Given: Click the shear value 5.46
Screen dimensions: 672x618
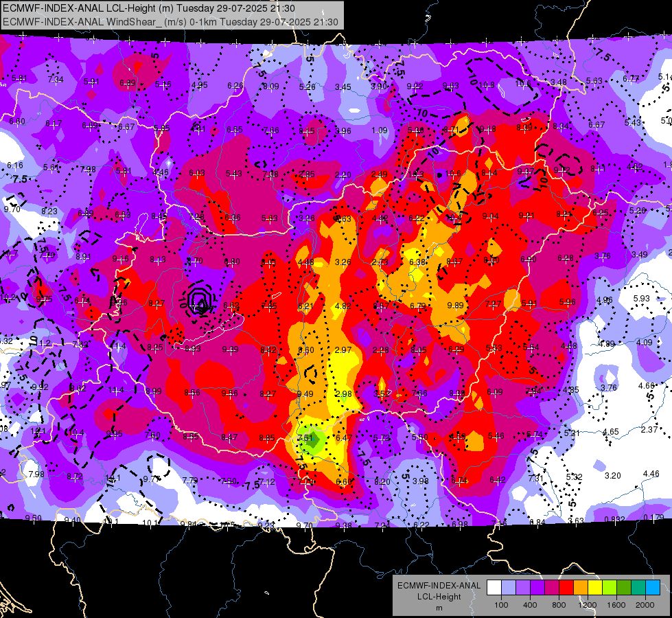Looking at the screenshot, I should coord(496,436).
